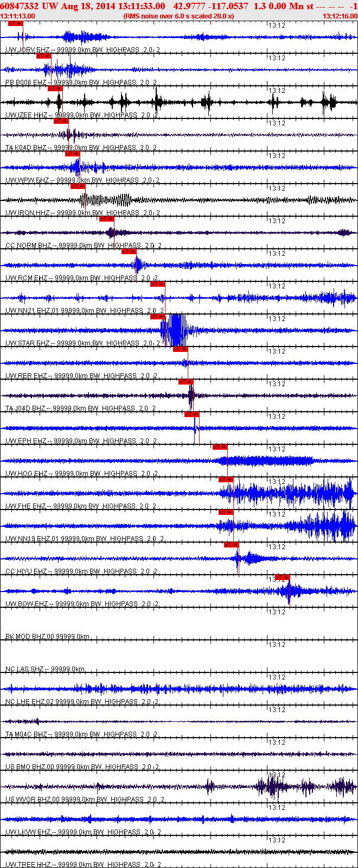Select the UW.FHE EHZ station label
The height and width of the screenshot is (868, 358).
tap(81, 506)
